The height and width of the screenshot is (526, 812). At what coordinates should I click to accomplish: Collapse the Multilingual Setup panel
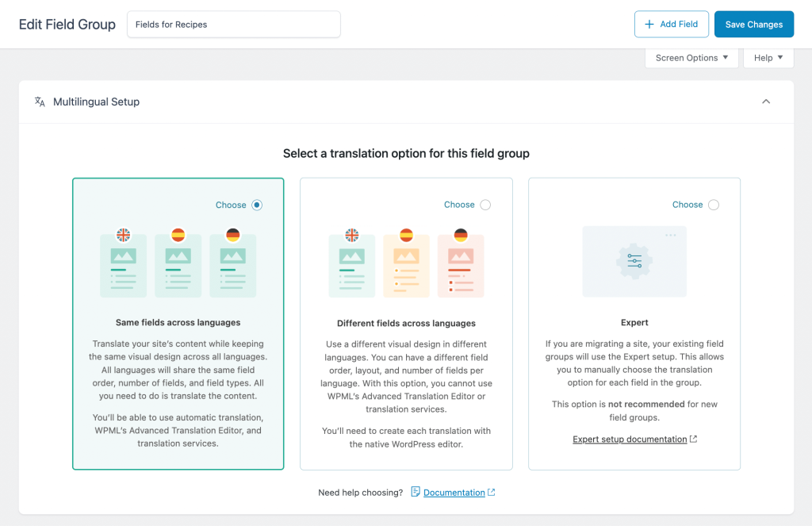click(x=766, y=102)
